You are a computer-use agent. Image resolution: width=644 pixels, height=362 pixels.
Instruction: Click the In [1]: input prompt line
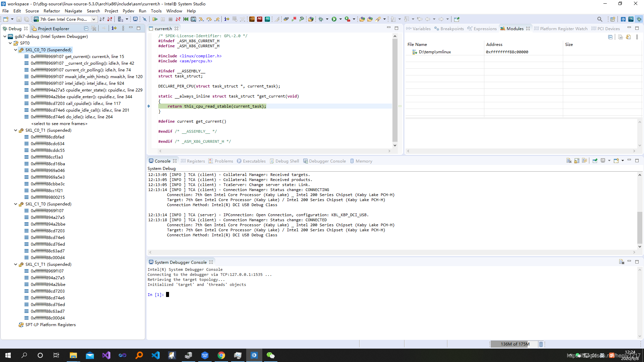tap(158, 295)
